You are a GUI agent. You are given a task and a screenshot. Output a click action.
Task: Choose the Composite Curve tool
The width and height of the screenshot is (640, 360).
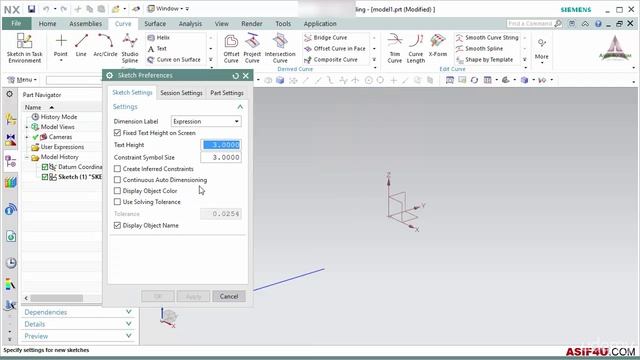click(x=331, y=60)
